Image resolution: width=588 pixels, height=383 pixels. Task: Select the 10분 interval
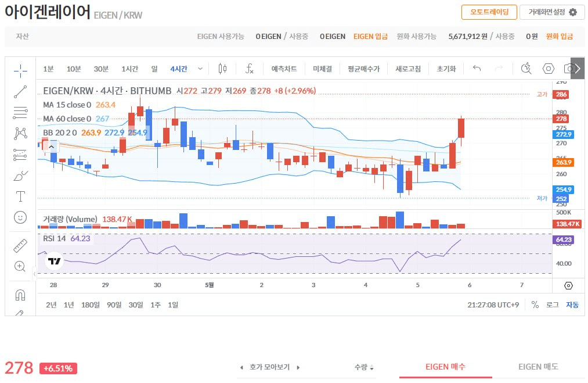[74, 69]
